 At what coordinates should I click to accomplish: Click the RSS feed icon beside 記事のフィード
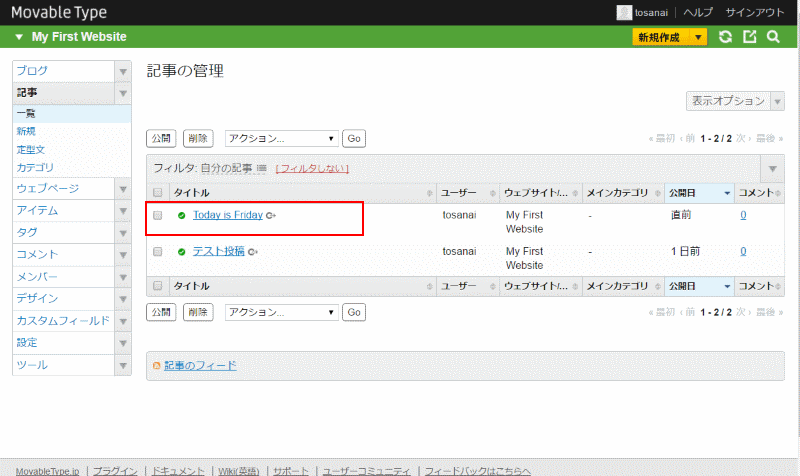pyautogui.click(x=157, y=366)
